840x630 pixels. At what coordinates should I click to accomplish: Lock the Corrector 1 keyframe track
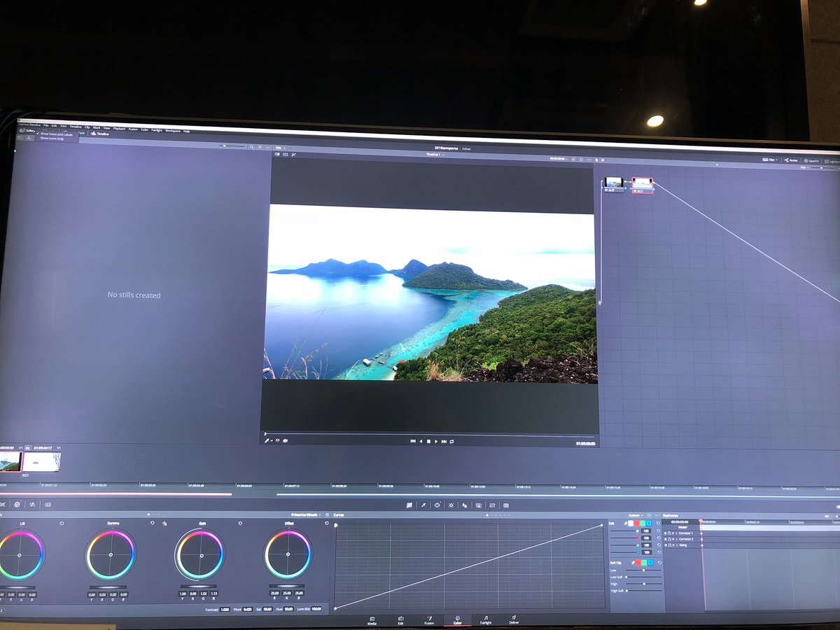[x=669, y=533]
